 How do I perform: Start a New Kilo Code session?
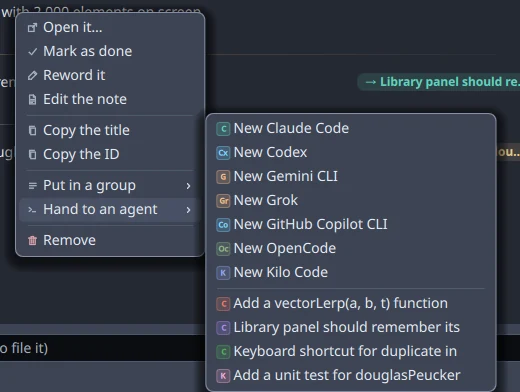coord(351,273)
